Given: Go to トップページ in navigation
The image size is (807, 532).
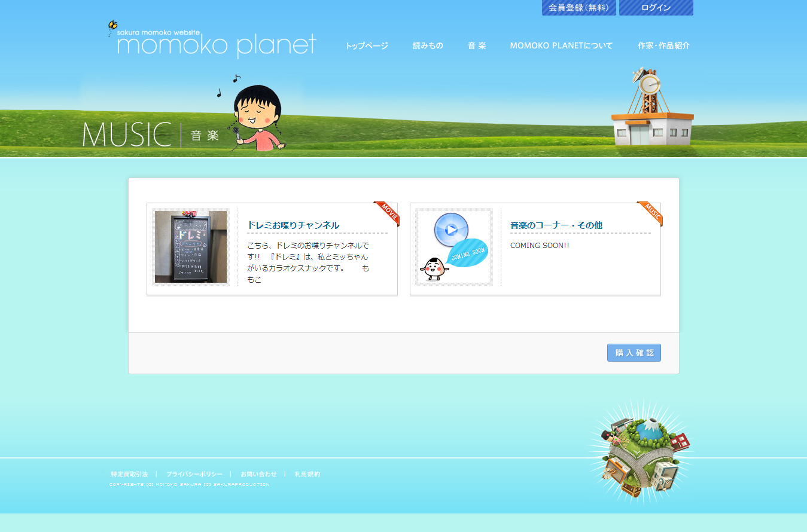Looking at the screenshot, I should pos(367,45).
